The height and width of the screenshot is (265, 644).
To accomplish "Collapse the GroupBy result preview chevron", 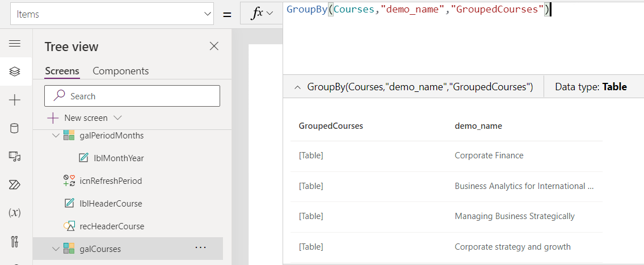I will [297, 87].
